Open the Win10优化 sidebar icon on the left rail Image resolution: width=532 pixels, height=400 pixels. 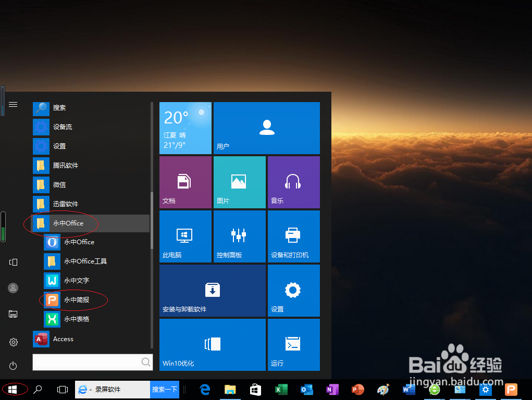[13, 262]
